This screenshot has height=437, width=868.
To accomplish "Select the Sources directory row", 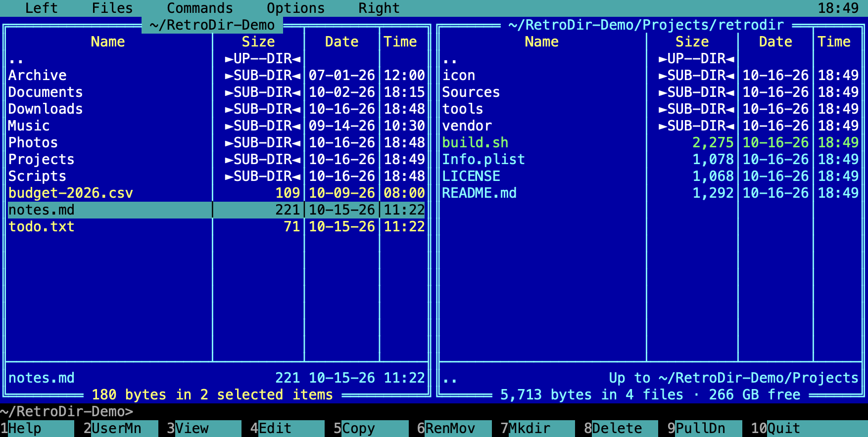I will point(650,92).
